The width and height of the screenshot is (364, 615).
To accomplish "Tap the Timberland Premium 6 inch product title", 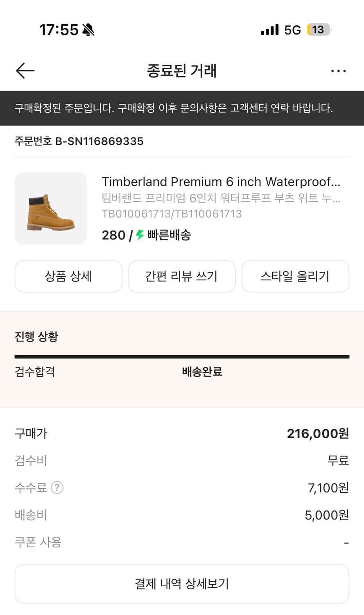I will [221, 182].
